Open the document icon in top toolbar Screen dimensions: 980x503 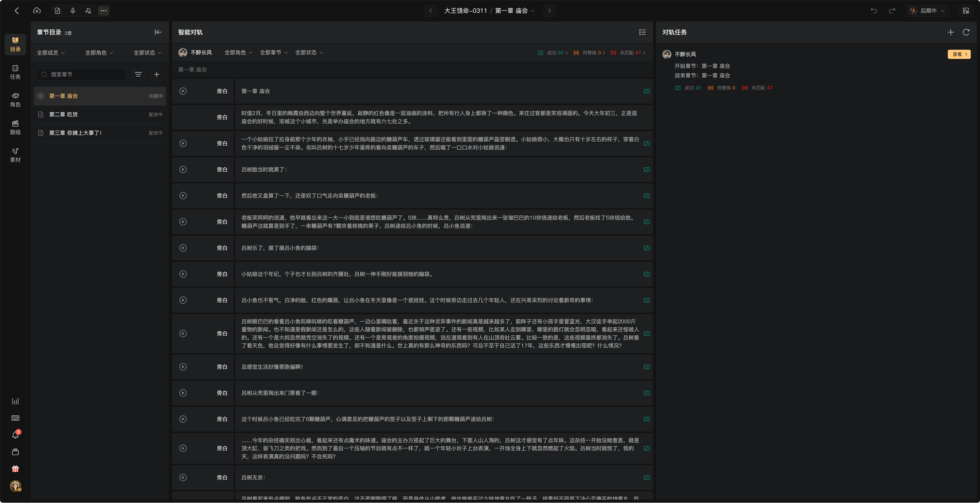click(58, 11)
